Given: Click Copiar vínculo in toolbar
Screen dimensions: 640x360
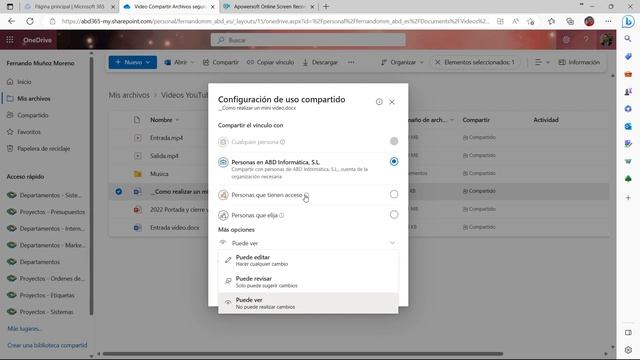Looking at the screenshot, I should pyautogui.click(x=270, y=62).
